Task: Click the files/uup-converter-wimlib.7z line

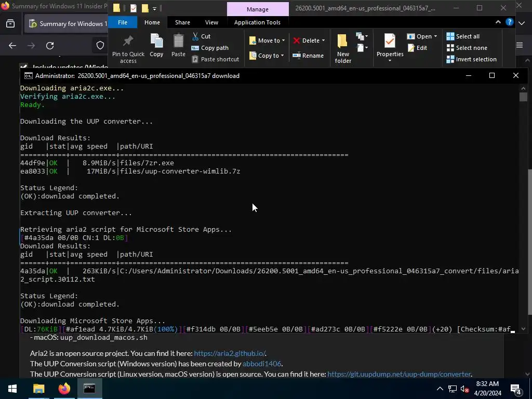Action: pos(130,171)
